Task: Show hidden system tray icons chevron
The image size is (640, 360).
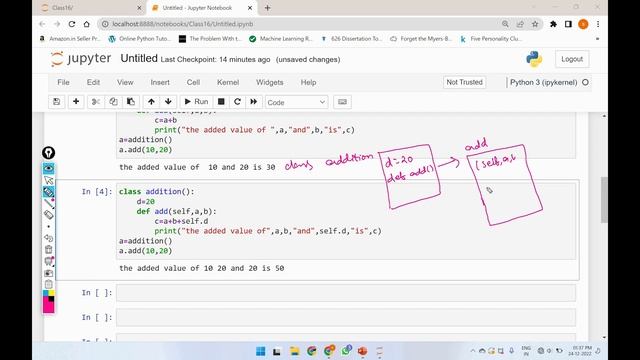Action: tap(473, 351)
